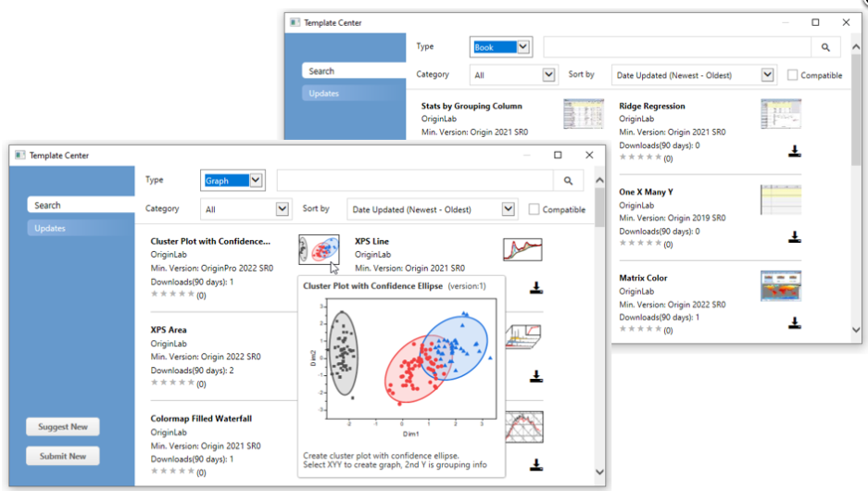
Task: Open Type dropdown showing Book
Action: click(501, 47)
